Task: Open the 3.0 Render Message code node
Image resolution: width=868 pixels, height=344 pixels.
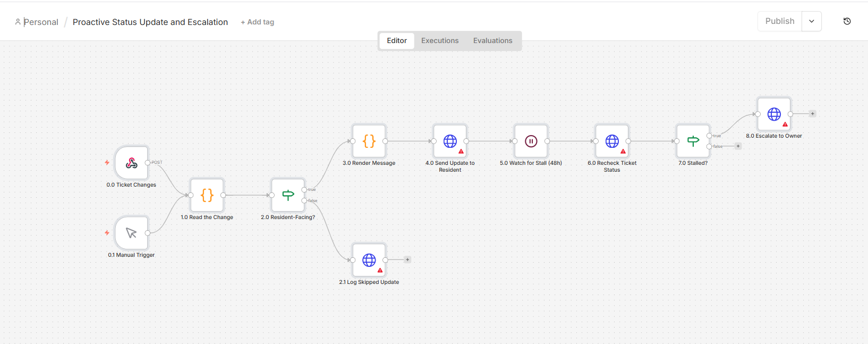Action: pos(369,141)
